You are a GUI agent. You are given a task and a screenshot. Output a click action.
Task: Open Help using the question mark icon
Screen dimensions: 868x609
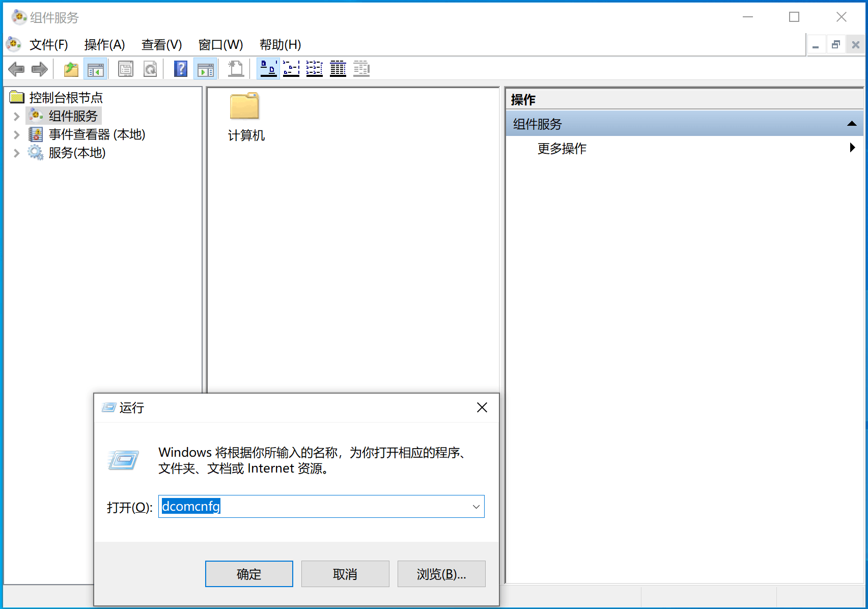(x=181, y=69)
